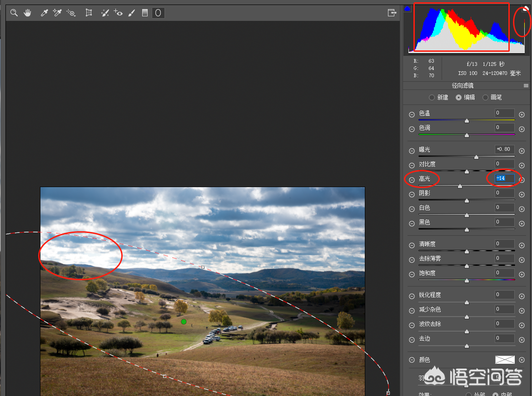Toggle highlight clipping warning in histogram
The image size is (532, 396).
click(x=525, y=9)
